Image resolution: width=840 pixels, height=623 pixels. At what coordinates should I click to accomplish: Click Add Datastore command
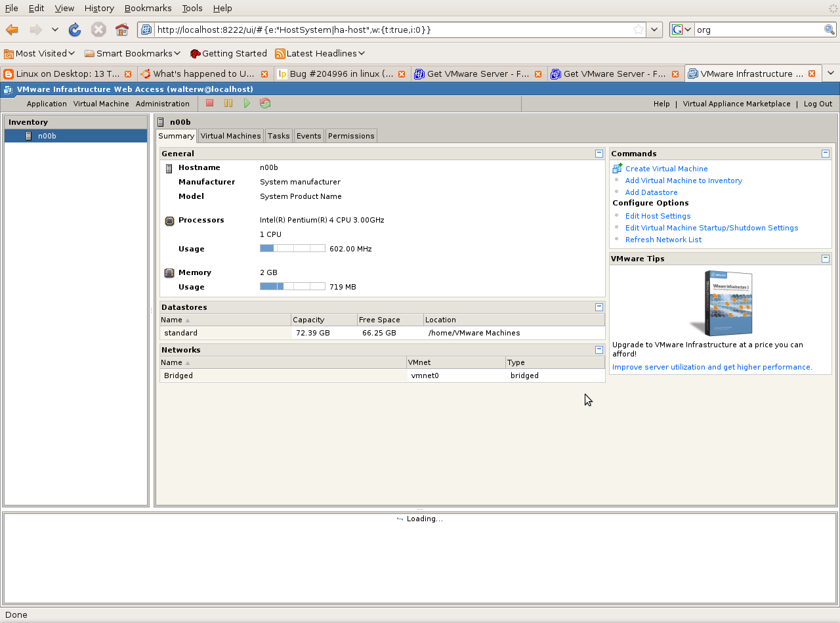[651, 192]
